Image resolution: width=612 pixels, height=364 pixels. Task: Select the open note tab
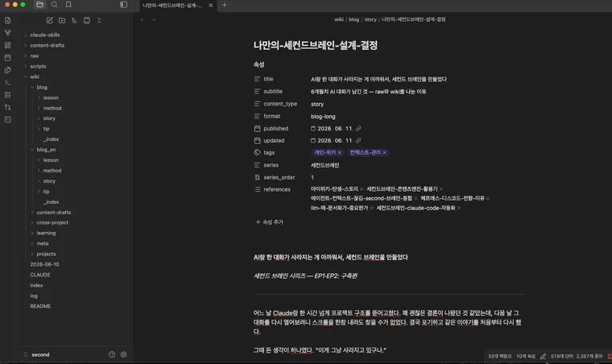point(172,5)
